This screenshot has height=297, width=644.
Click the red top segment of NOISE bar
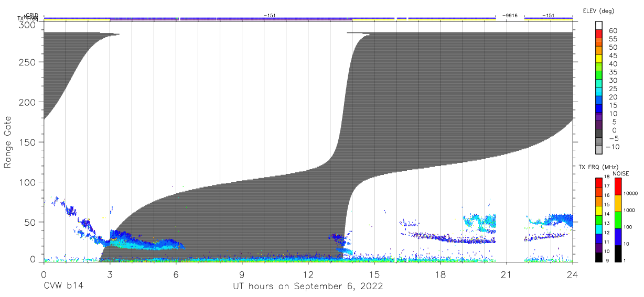point(618,186)
